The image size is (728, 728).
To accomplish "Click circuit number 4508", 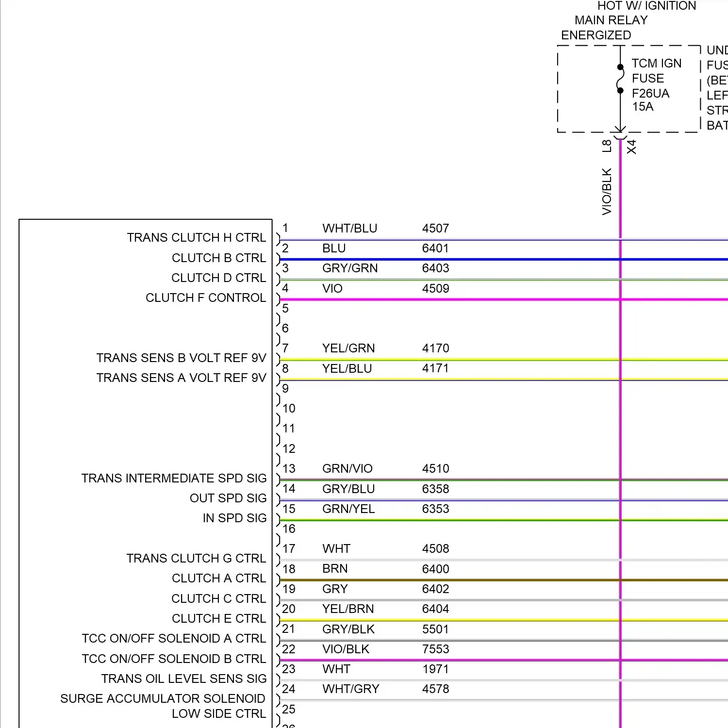I will pyautogui.click(x=436, y=548).
